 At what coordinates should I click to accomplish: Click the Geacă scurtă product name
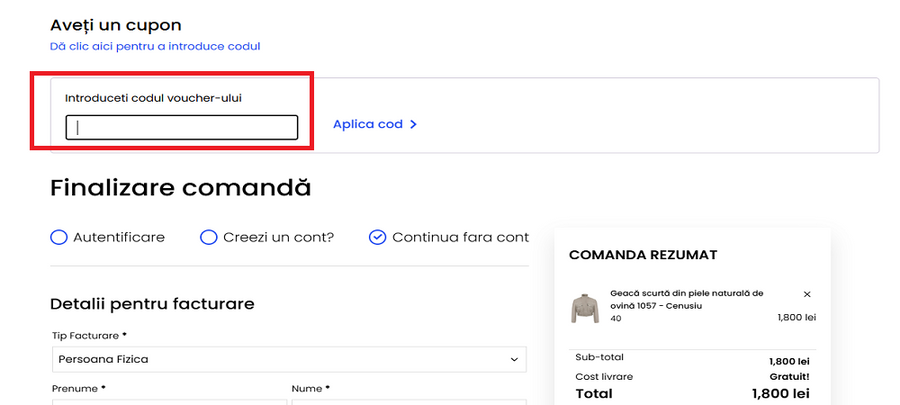tap(686, 299)
